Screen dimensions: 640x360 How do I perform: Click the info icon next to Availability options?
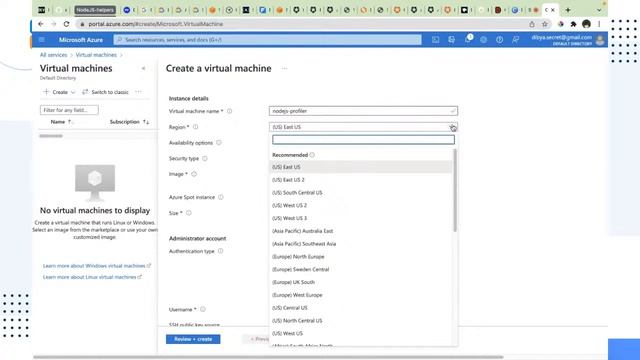pos(219,142)
